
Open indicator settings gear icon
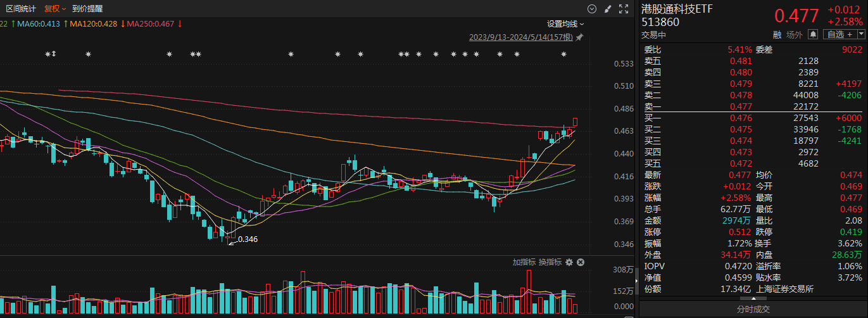(569, 262)
